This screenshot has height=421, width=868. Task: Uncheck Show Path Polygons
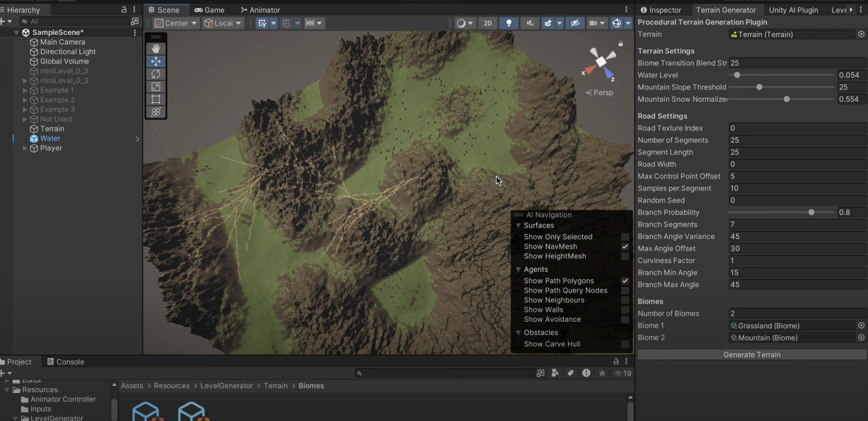pos(625,281)
